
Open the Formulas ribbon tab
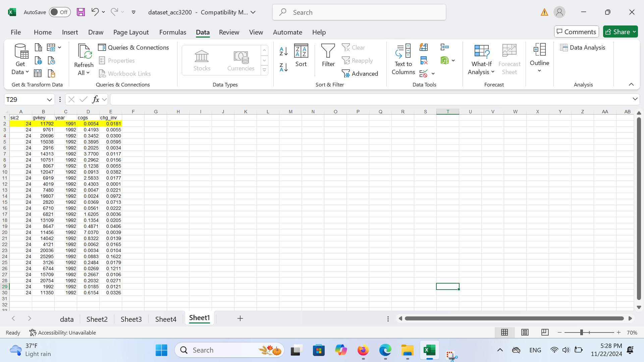172,32
